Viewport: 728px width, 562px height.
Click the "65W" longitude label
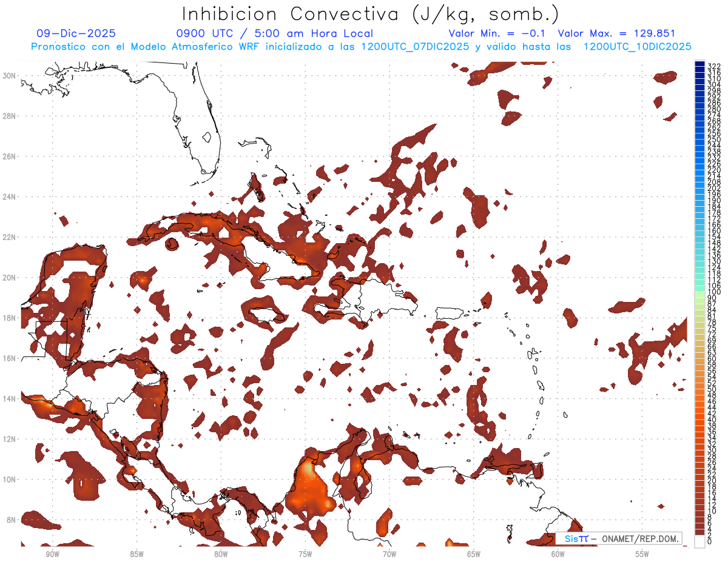(474, 555)
